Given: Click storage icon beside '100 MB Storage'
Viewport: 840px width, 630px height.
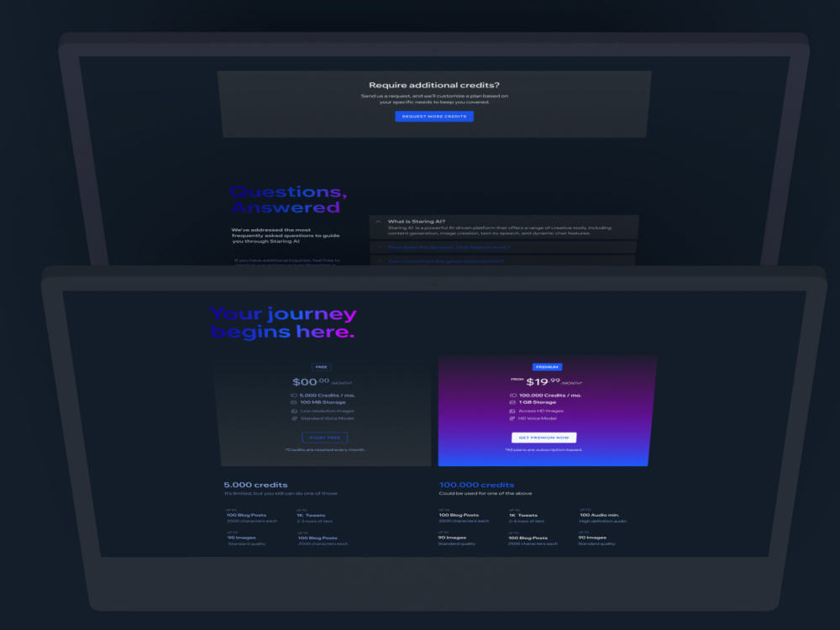Looking at the screenshot, I should click(x=293, y=402).
